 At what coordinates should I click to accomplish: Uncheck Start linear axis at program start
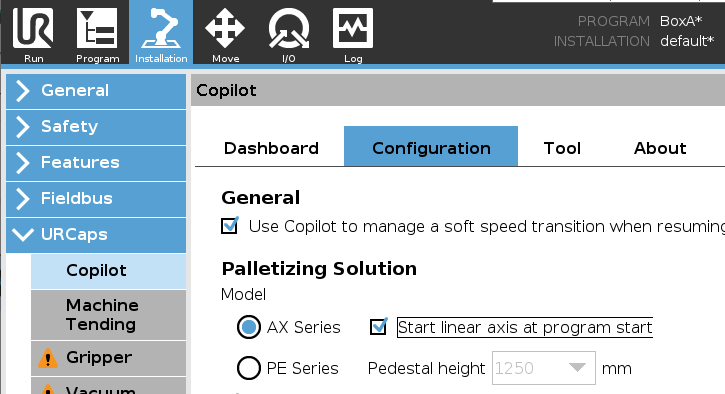pos(379,326)
